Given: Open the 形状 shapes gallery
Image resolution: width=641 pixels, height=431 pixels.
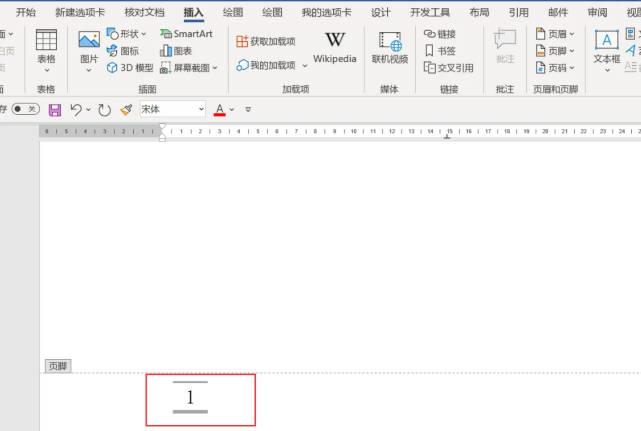Looking at the screenshot, I should point(126,34).
